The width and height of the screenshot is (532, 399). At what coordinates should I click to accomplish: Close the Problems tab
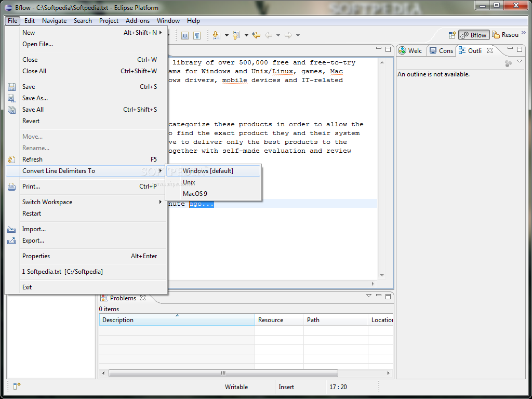(143, 298)
